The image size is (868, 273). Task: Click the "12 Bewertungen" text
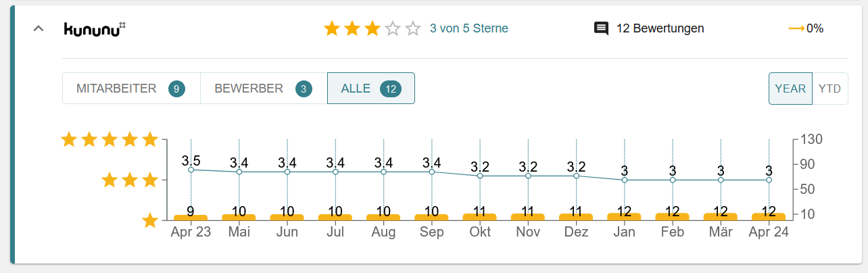660,28
